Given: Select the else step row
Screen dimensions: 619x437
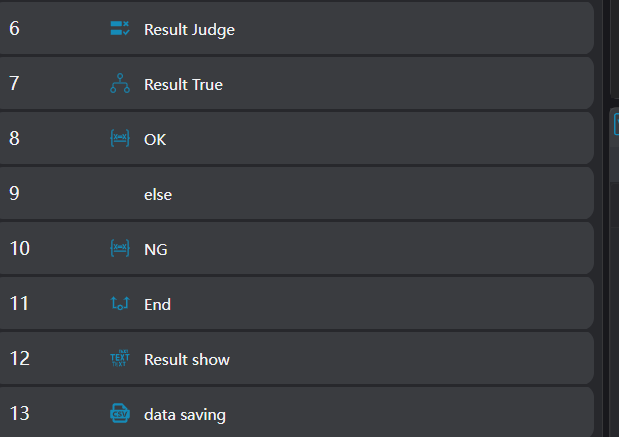Looking at the screenshot, I should pos(300,194).
